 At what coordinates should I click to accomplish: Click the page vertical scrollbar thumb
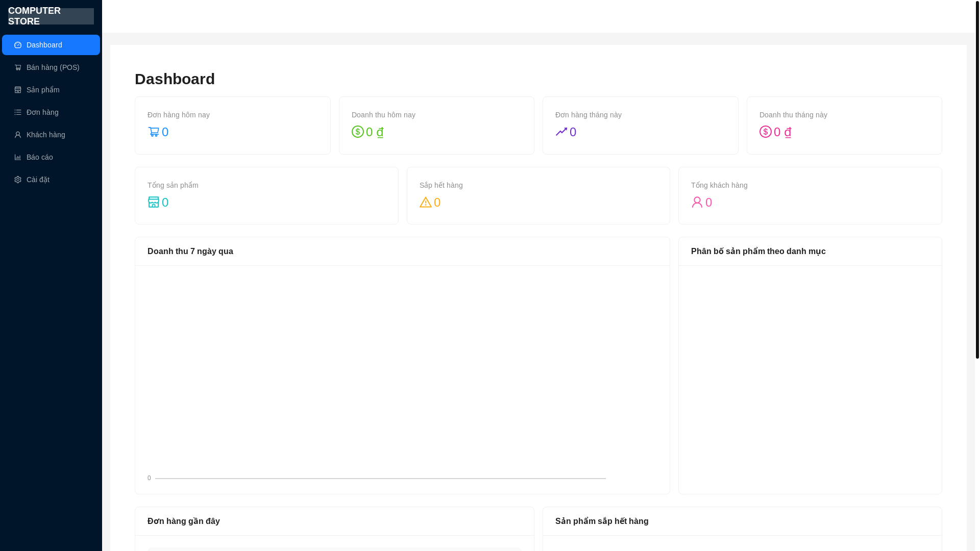pos(977,179)
